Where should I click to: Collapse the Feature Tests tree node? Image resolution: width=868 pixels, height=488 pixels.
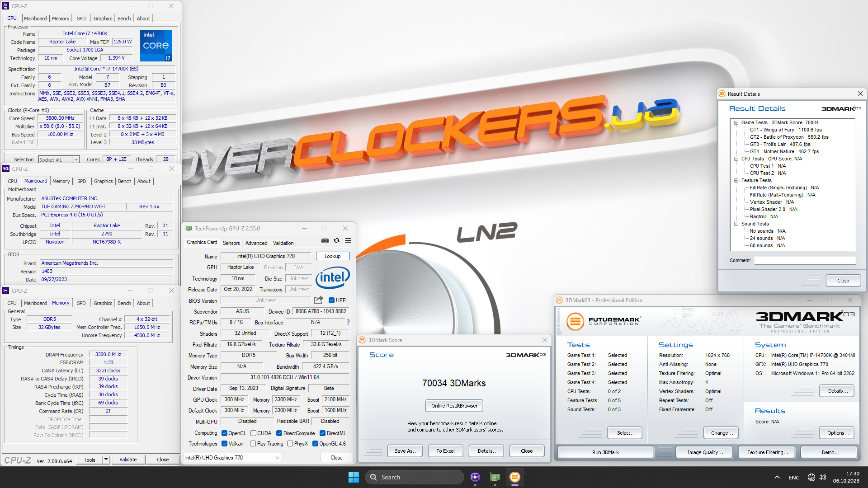pos(736,180)
